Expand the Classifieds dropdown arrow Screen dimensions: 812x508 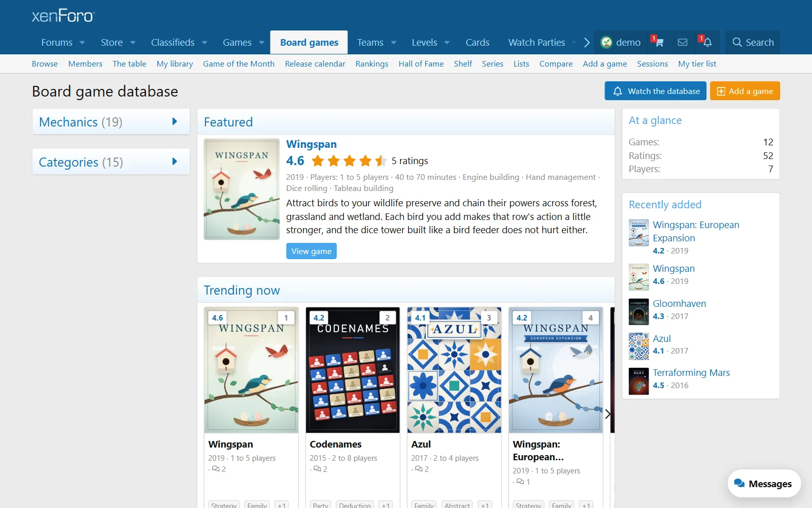click(x=205, y=43)
